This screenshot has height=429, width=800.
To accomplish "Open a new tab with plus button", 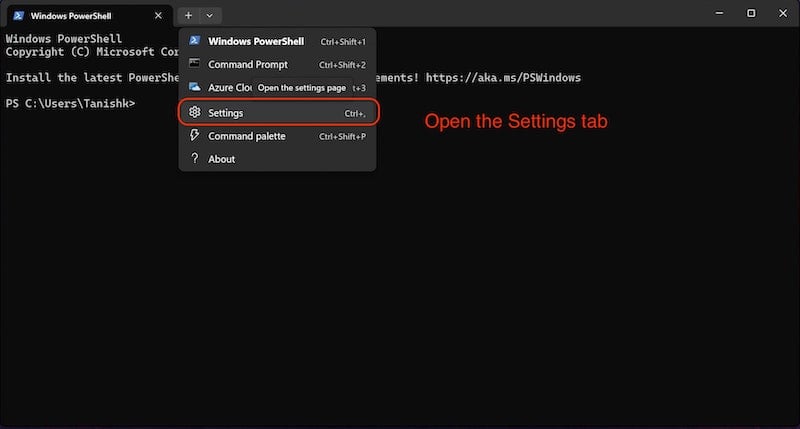I will click(188, 16).
